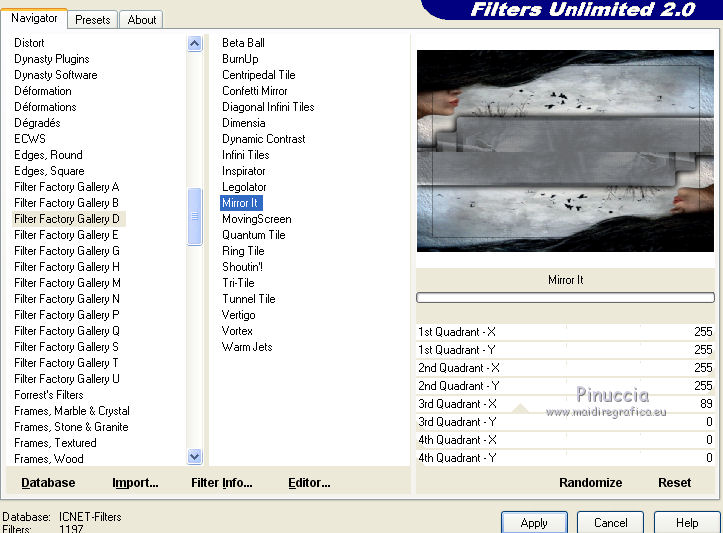Reset the filter parameters

[x=674, y=482]
